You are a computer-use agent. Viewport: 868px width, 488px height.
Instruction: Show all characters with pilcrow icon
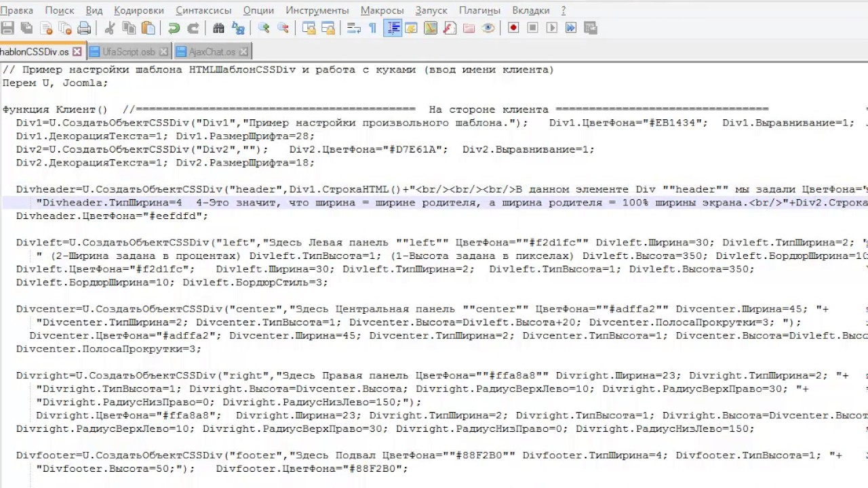point(372,28)
